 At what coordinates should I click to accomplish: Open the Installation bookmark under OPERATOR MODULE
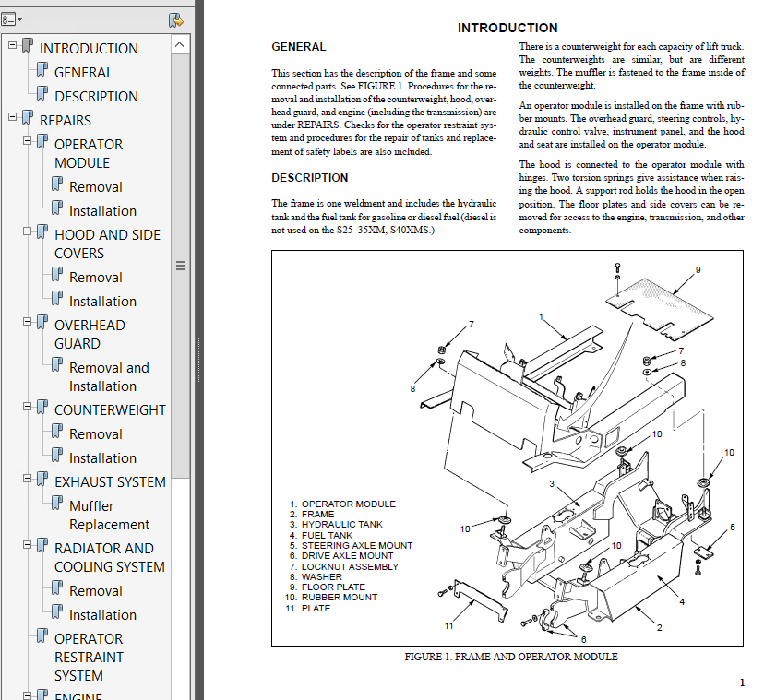(x=103, y=211)
